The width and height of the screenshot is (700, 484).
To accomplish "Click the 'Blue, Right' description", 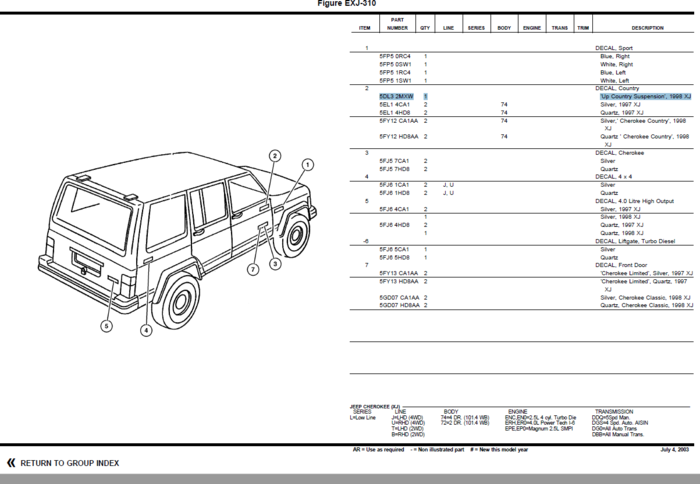I will point(615,56).
